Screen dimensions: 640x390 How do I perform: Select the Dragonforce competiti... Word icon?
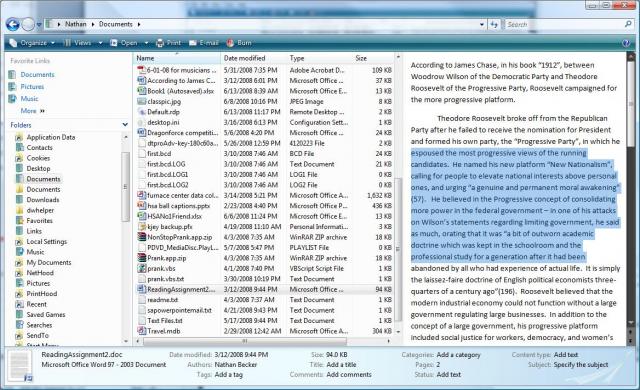click(x=142, y=133)
